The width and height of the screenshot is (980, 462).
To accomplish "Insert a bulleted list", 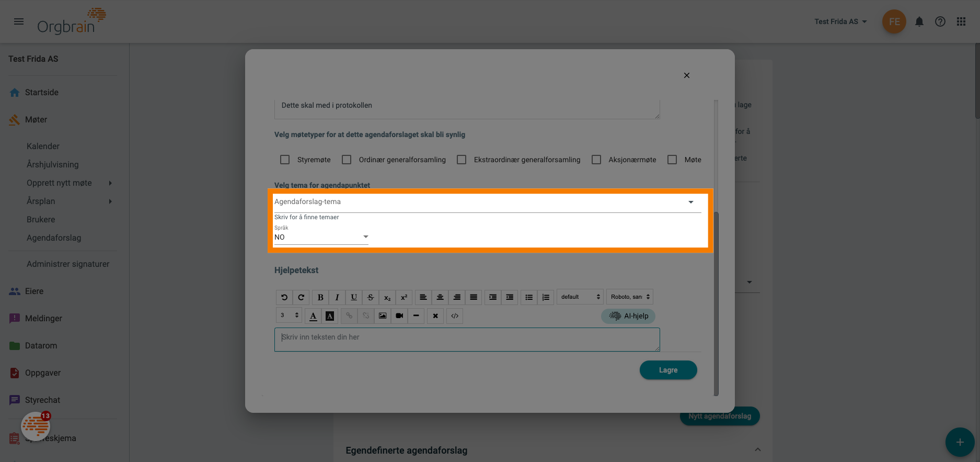I will pos(529,297).
